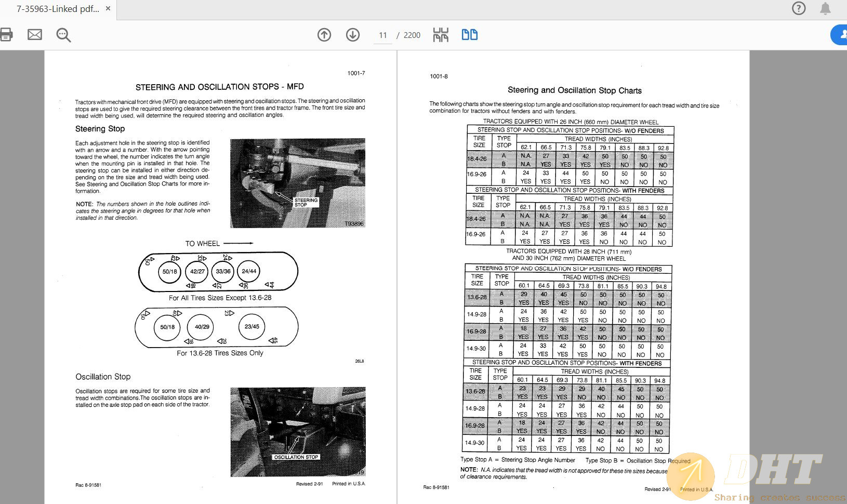The height and width of the screenshot is (504, 847).
Task: Toggle the two-page view mode
Action: coord(470,35)
